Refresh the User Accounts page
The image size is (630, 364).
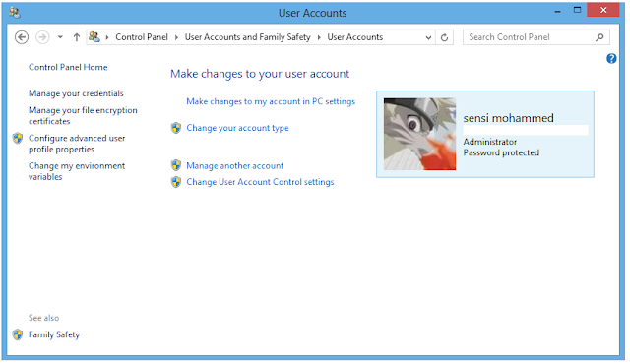click(444, 37)
